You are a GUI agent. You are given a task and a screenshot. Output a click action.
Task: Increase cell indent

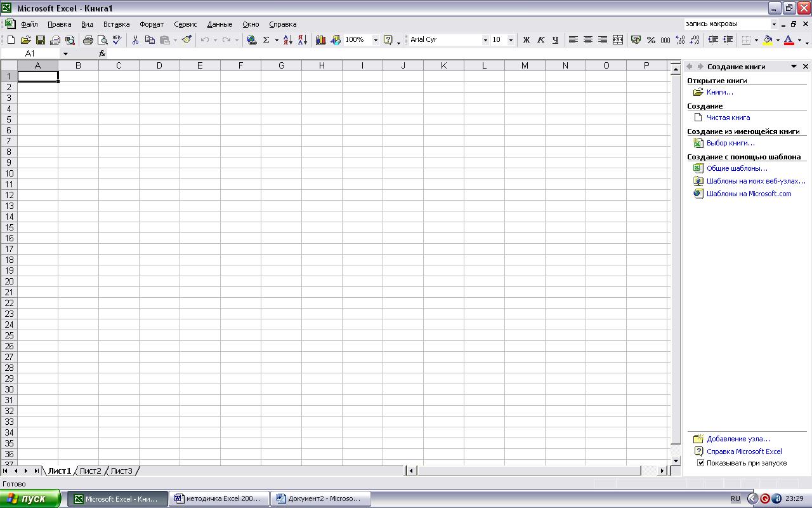point(728,39)
